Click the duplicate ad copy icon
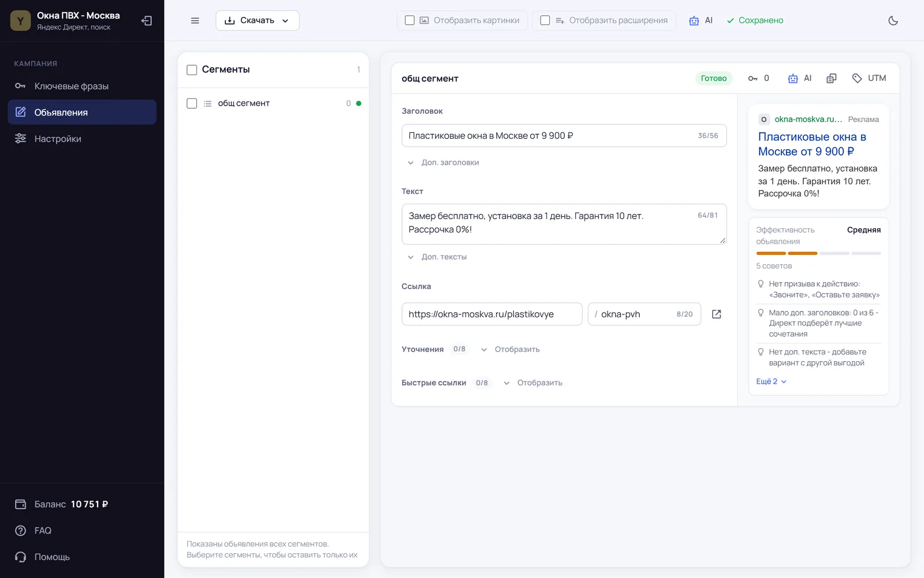This screenshot has width=924, height=578. [x=831, y=79]
